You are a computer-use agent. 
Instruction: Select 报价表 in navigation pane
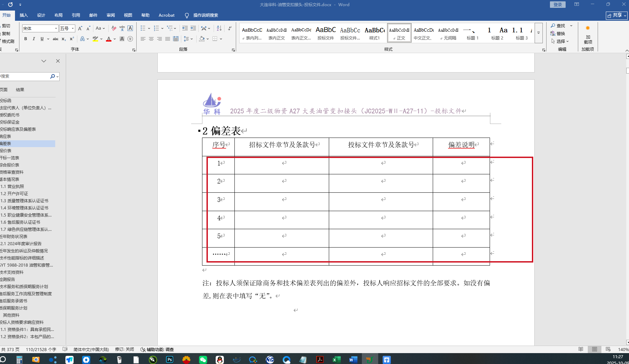click(x=27, y=151)
